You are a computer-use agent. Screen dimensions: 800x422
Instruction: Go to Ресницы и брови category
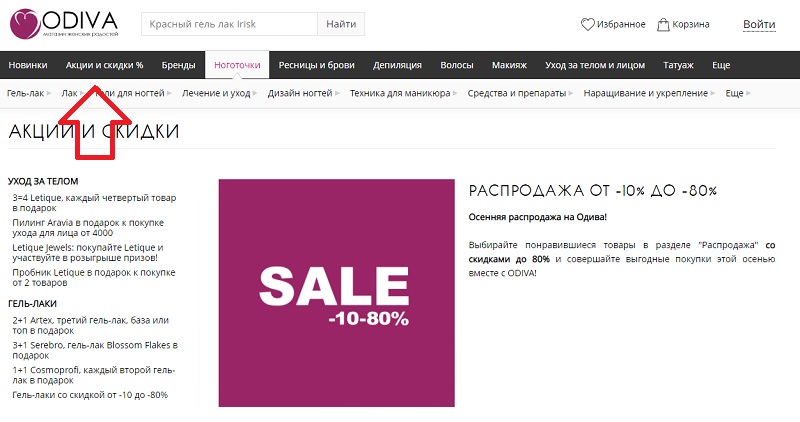click(x=316, y=65)
